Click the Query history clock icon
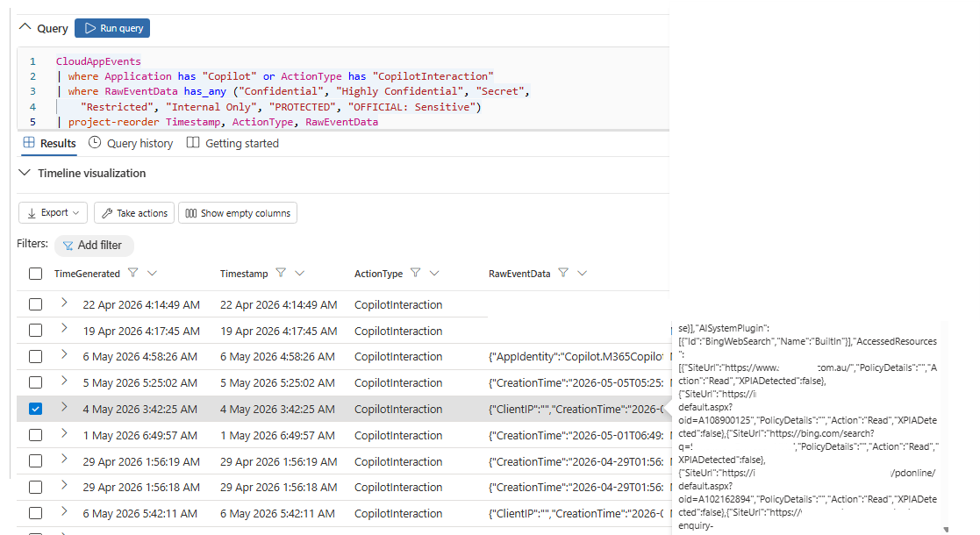 (95, 142)
